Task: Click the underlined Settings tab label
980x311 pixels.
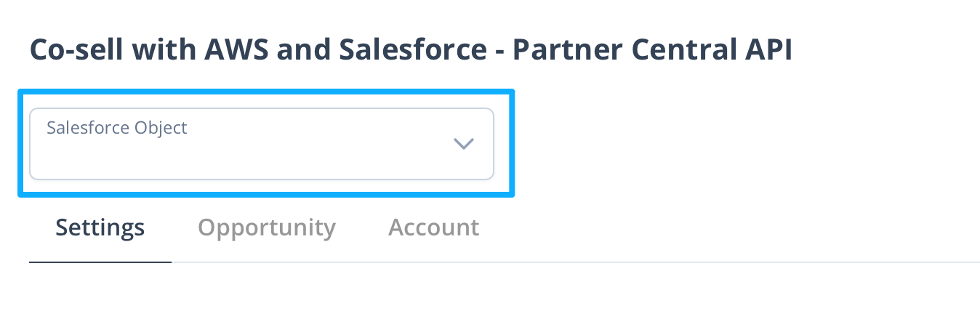Action: (100, 227)
